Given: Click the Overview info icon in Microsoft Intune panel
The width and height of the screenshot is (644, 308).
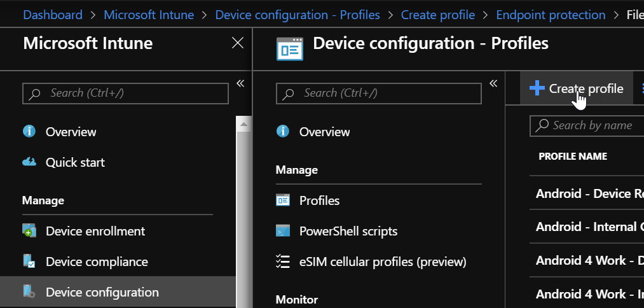Looking at the screenshot, I should (x=29, y=132).
